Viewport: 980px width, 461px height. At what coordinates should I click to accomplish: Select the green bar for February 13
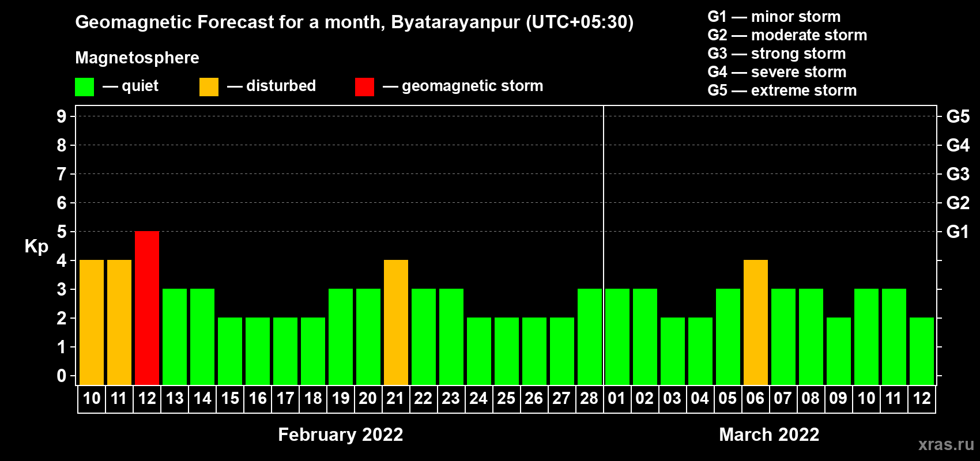click(x=175, y=337)
